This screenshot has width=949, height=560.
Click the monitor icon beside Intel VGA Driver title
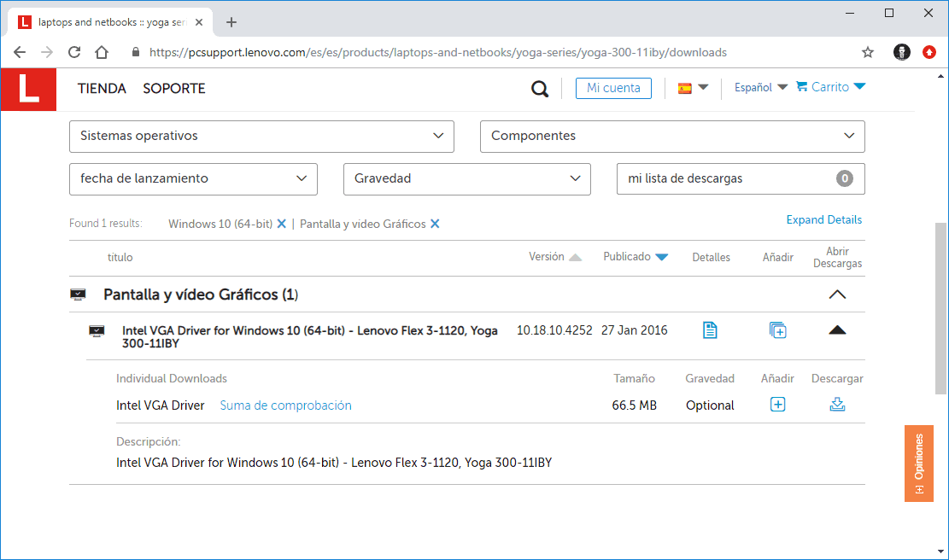[97, 331]
